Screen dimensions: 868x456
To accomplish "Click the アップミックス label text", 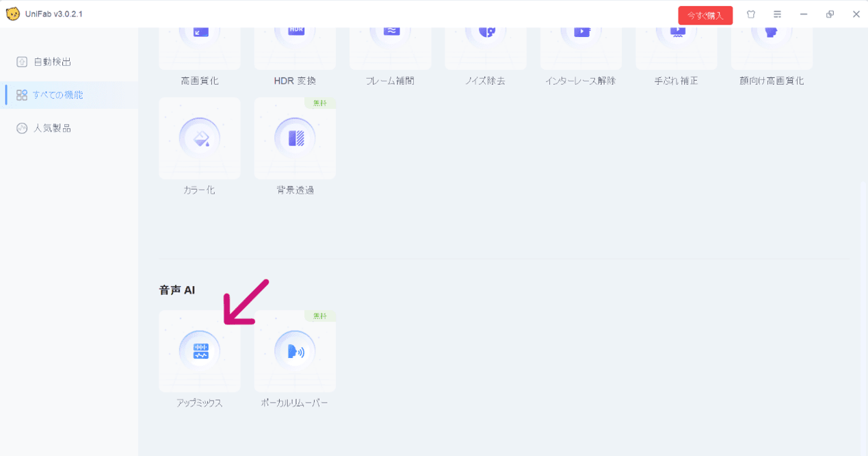I will (200, 403).
